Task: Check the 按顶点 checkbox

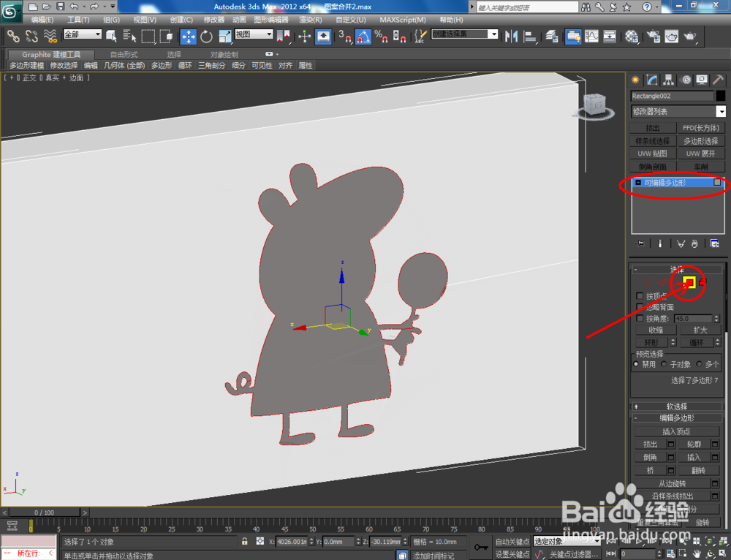Action: (x=640, y=296)
